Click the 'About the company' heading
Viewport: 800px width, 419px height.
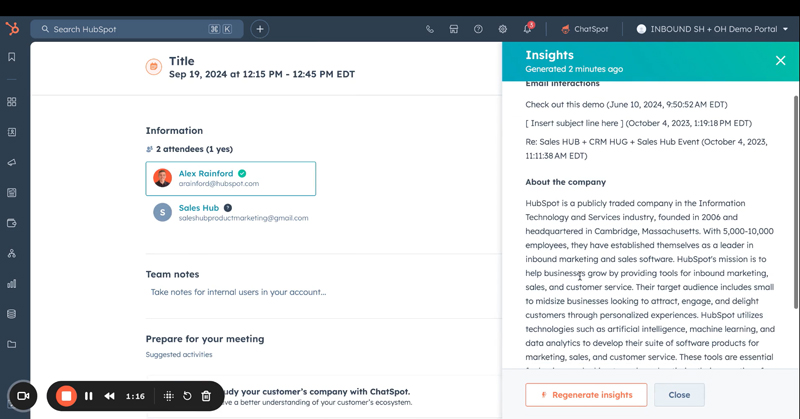point(565,182)
